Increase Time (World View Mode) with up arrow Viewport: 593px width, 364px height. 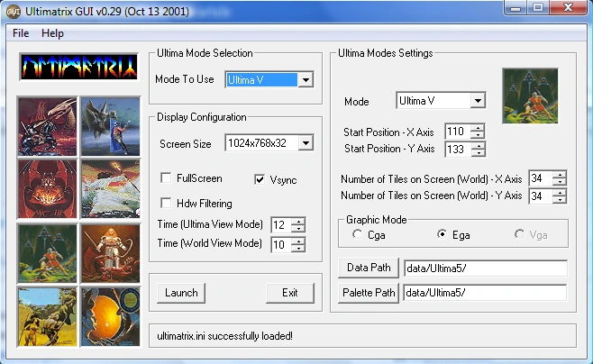point(298,241)
